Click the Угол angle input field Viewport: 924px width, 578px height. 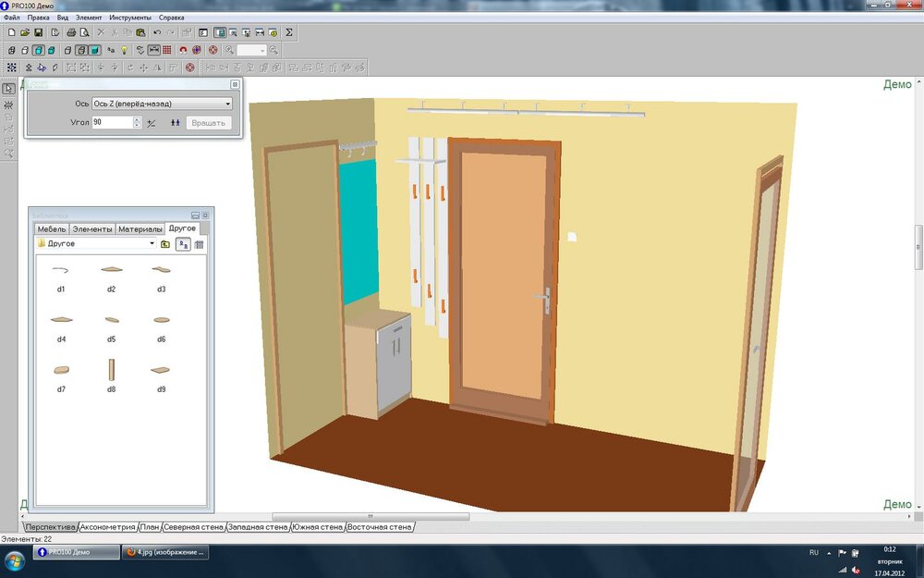[111, 122]
